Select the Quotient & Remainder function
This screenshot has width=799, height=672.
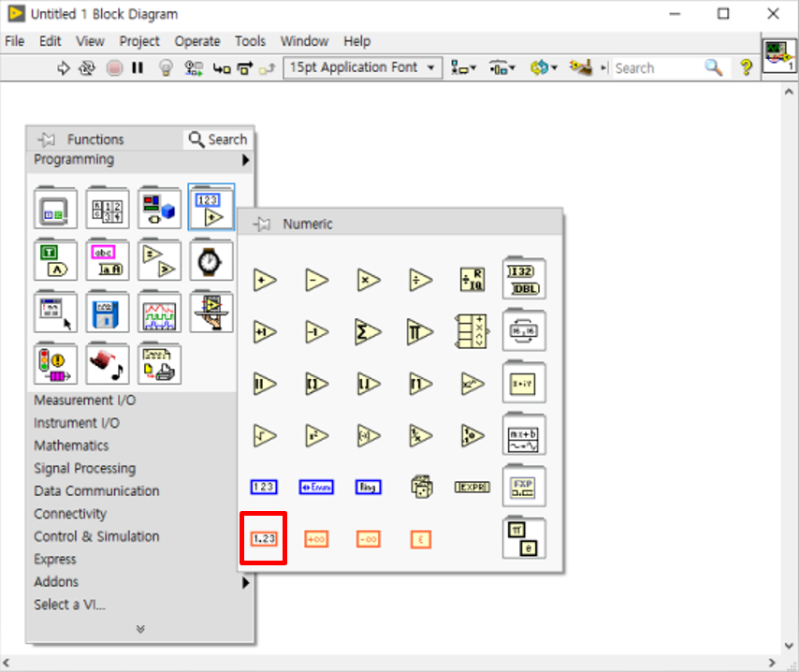tap(472, 280)
